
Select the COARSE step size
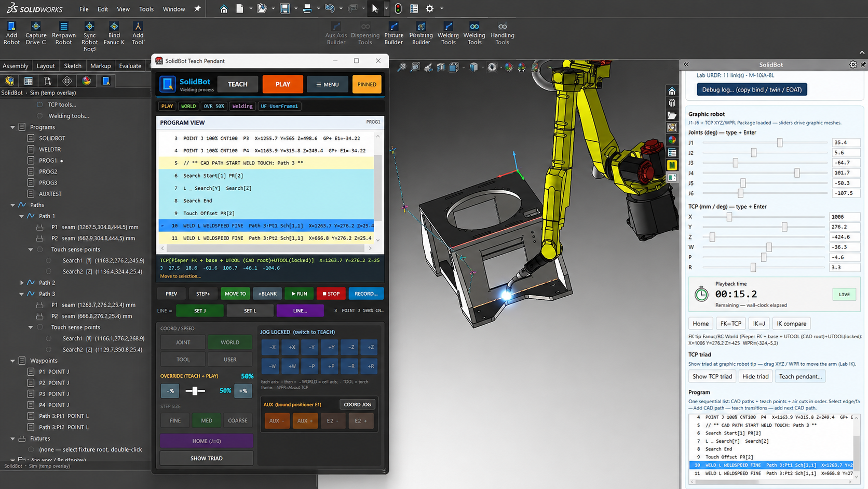pyautogui.click(x=238, y=420)
